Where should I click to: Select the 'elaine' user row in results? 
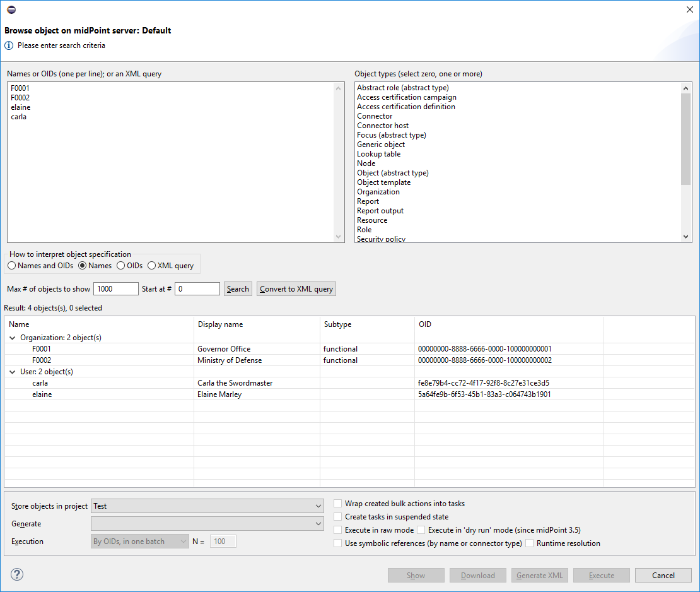click(x=42, y=394)
